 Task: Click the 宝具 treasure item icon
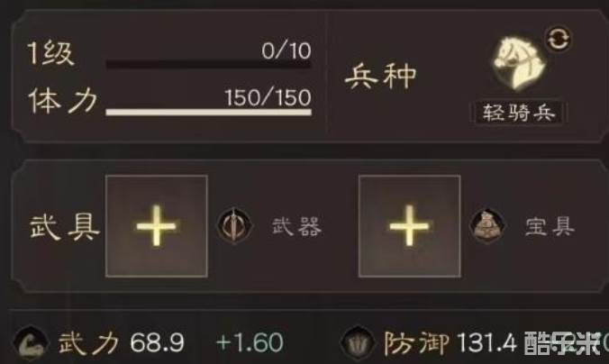click(487, 226)
